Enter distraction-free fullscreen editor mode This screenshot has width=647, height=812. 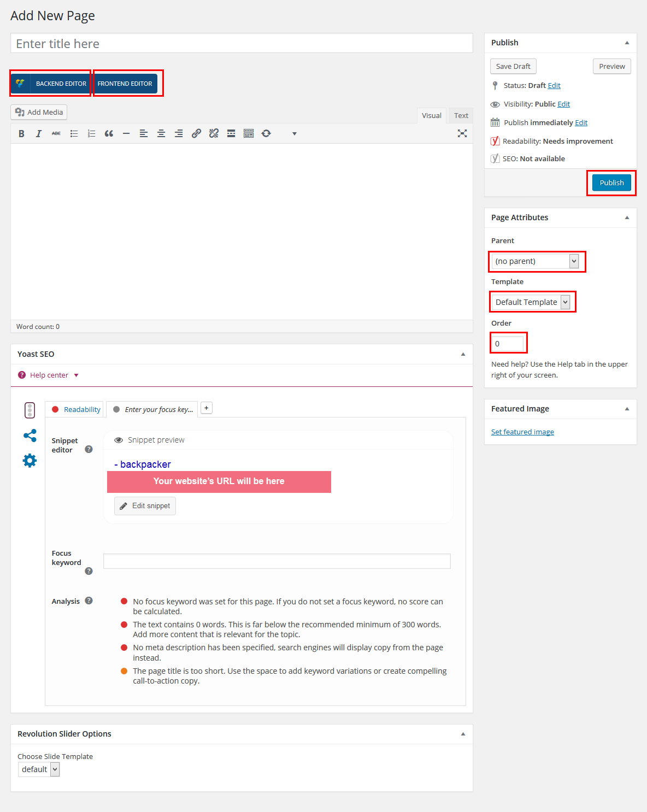(462, 133)
